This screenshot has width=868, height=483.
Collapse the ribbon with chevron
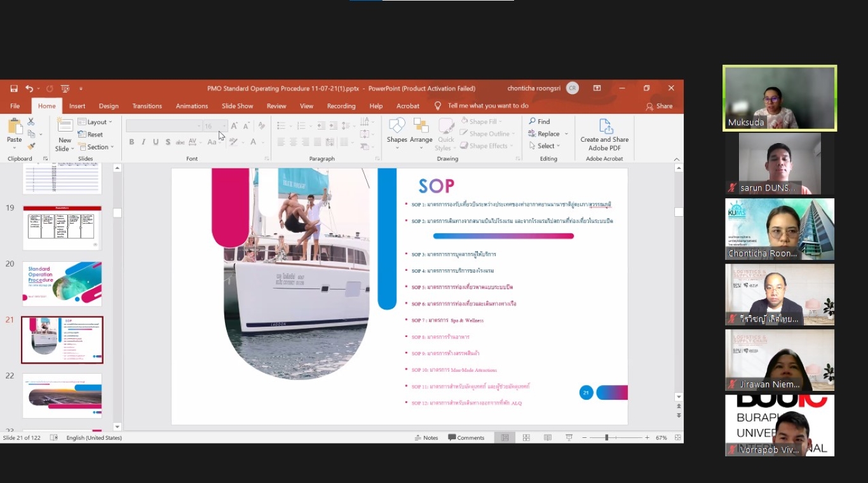(x=677, y=159)
